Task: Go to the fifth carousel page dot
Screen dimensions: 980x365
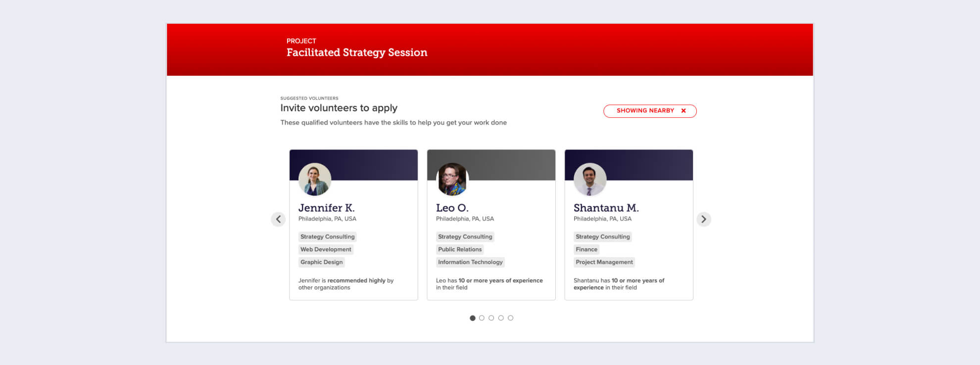Action: (x=510, y=318)
